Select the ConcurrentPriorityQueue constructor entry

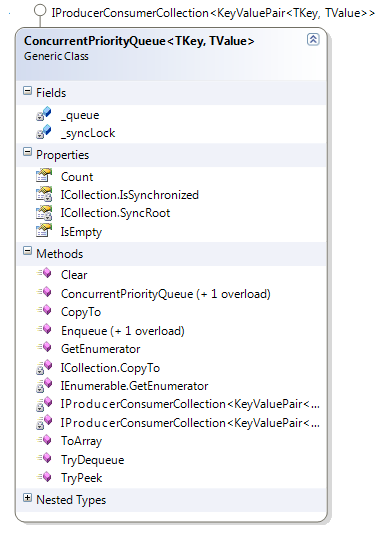tap(166, 294)
